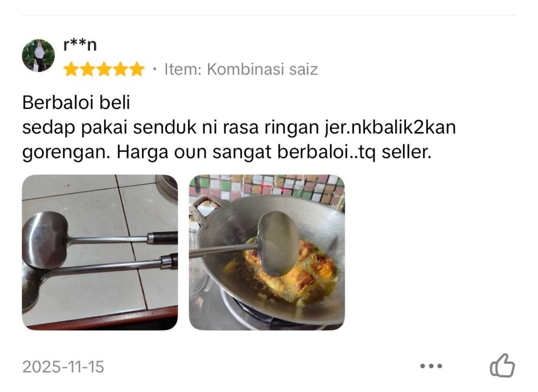Open the photo of two ladles on tiles
Image resolution: width=538 pixels, height=392 pixels.
(100, 252)
